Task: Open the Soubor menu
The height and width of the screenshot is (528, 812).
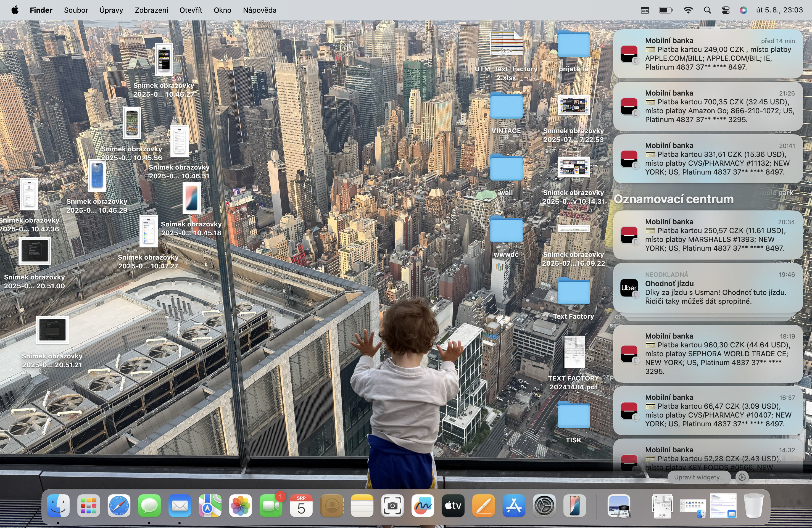Action: click(76, 10)
